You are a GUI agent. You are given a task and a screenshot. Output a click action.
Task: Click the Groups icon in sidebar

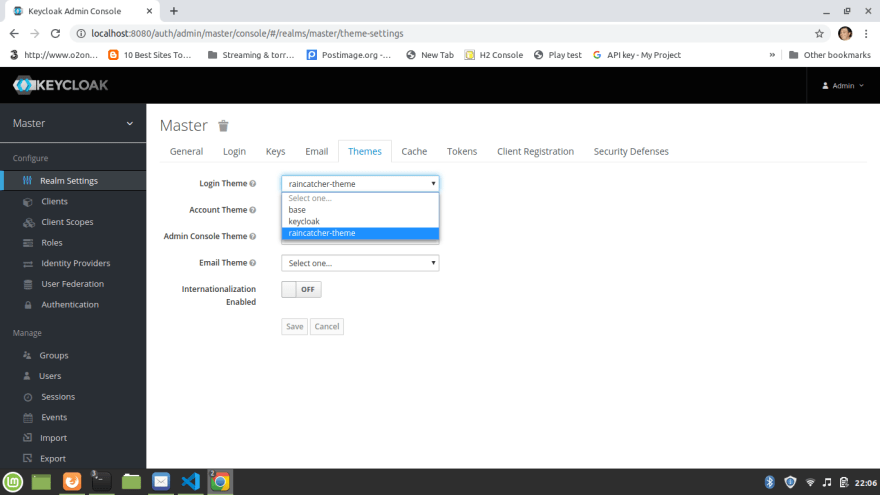coord(27,355)
